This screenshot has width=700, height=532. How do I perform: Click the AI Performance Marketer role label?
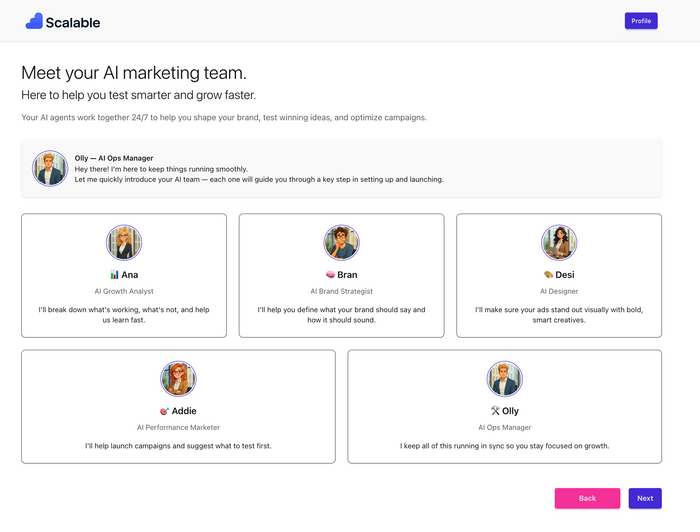tap(178, 427)
